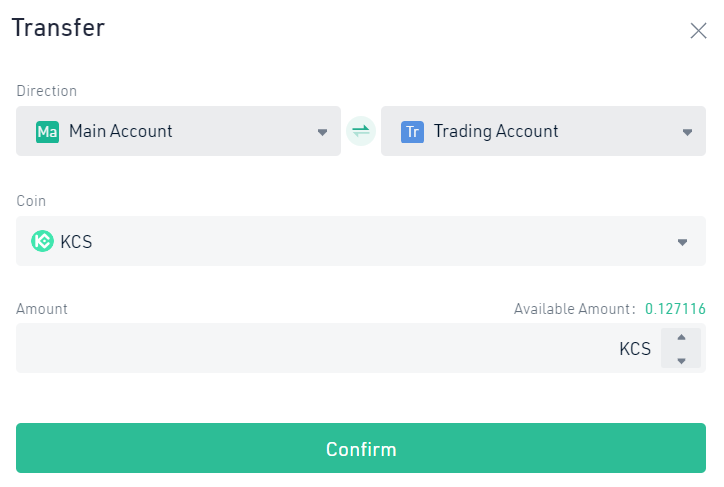Viewport: 724px width, 487px height.
Task: Close the Transfer dialog with the X
Action: click(x=698, y=31)
